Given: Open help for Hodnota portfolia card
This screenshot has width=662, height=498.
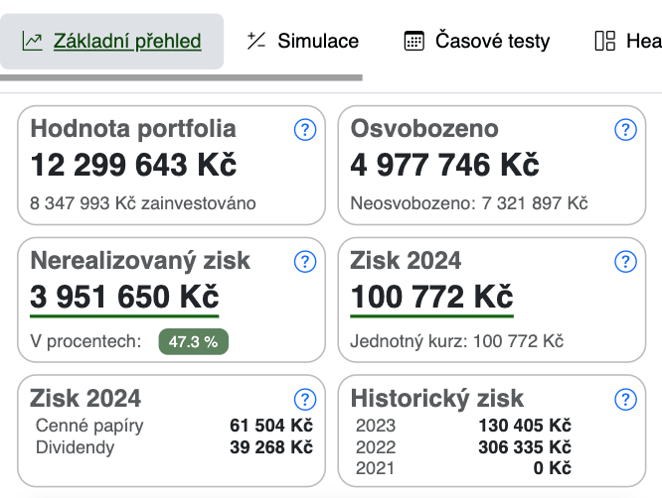Looking at the screenshot, I should pyautogui.click(x=305, y=130).
